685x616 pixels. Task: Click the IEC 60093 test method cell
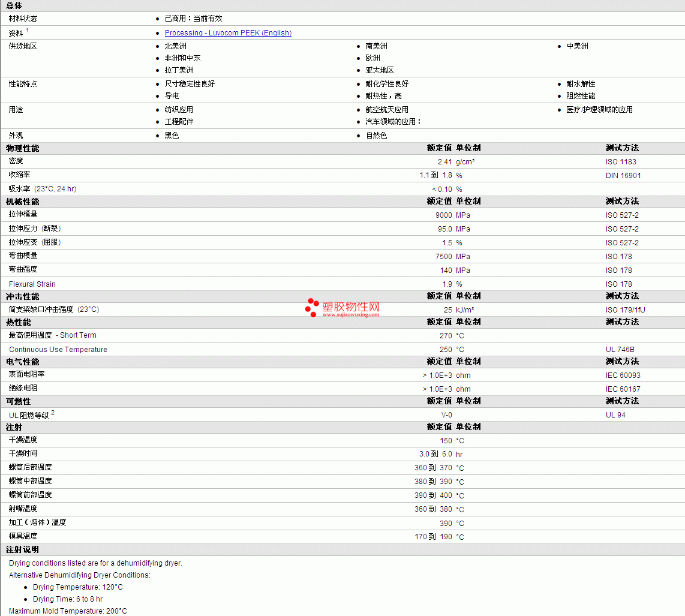623,375
